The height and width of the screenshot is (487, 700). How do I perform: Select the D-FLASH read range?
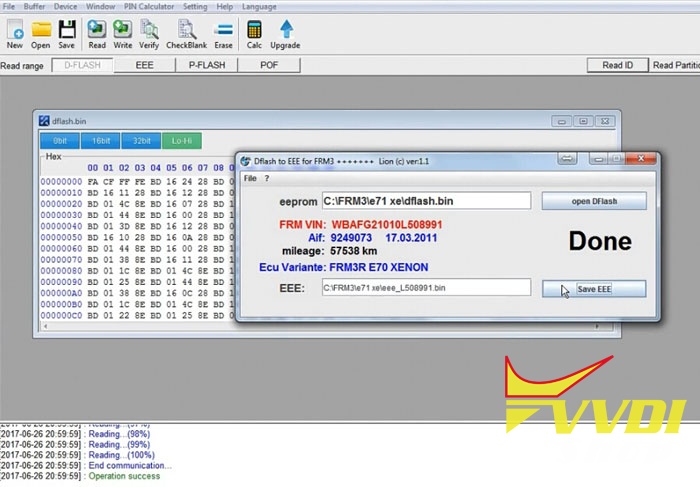[x=83, y=65]
